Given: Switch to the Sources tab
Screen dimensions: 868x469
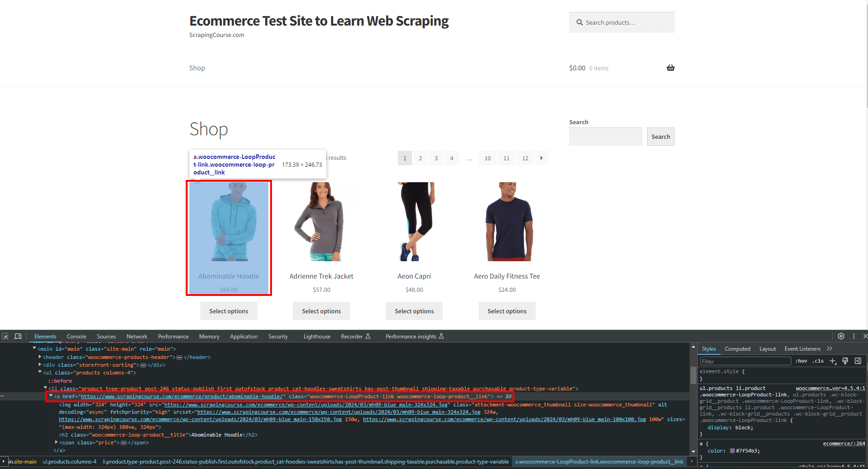Looking at the screenshot, I should [x=106, y=336].
